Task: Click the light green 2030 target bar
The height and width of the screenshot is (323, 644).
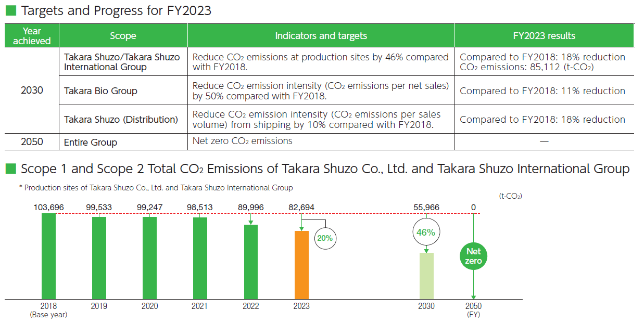Action: [426, 276]
